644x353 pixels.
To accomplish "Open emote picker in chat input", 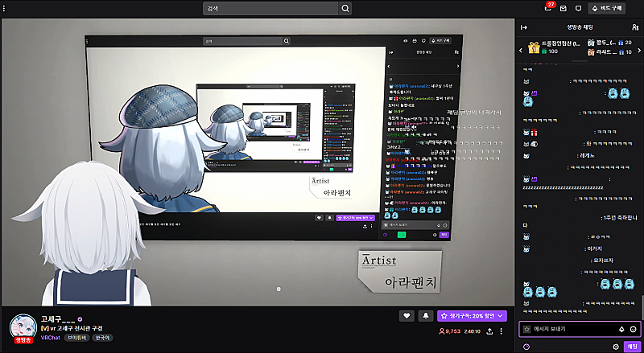I will pyautogui.click(x=634, y=329).
